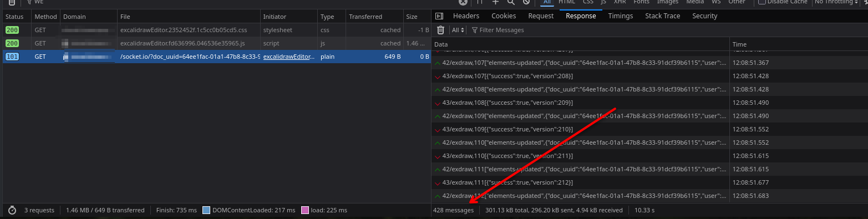Click the 428 messages status text
Screen dimensions: 868x219
coord(454,210)
